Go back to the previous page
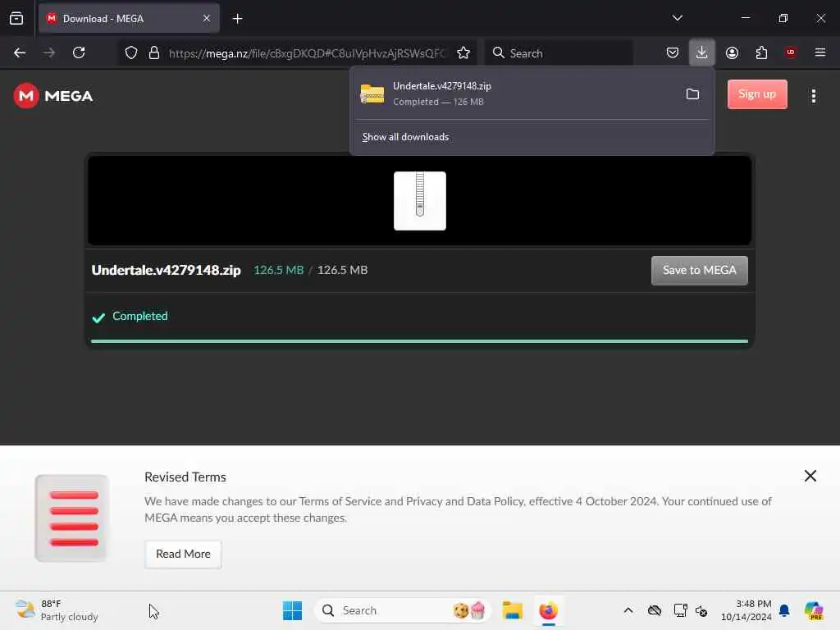840x630 pixels. (x=20, y=52)
